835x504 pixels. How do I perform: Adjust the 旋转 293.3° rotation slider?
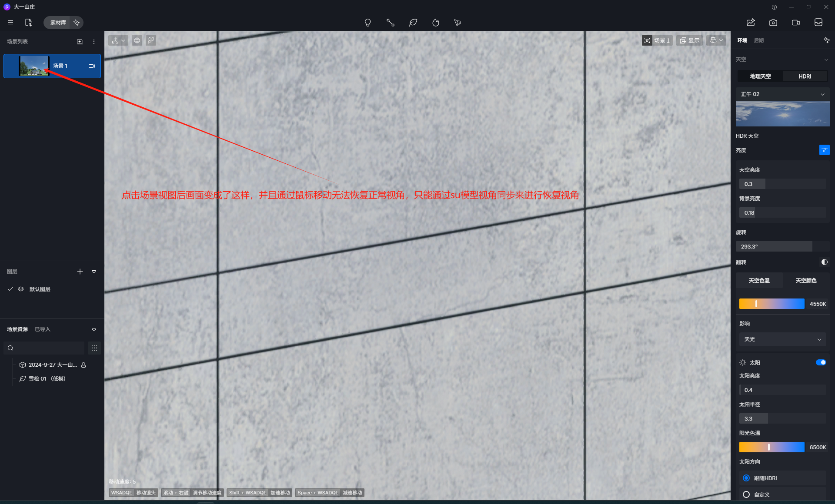coord(782,246)
